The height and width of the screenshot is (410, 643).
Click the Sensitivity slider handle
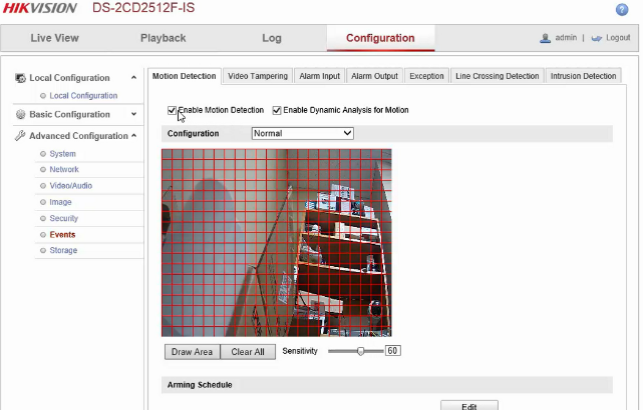(x=376, y=351)
